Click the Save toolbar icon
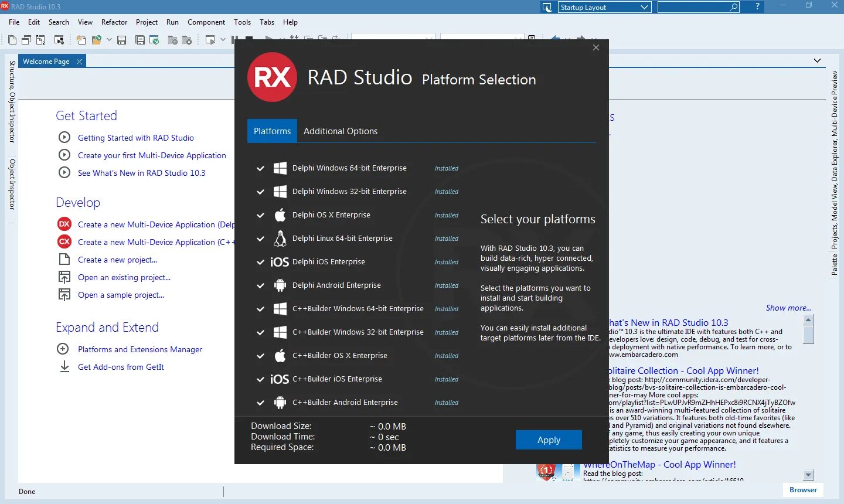This screenshot has height=504, width=844. click(122, 40)
